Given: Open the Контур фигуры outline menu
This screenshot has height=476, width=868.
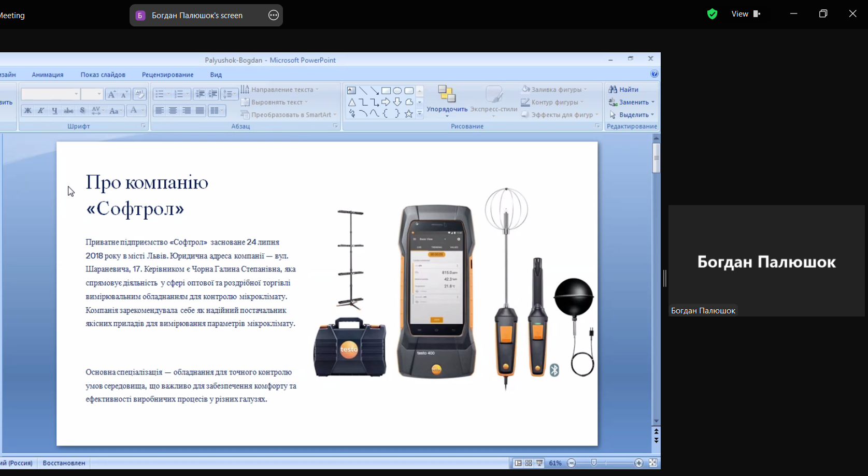Looking at the screenshot, I should click(552, 102).
